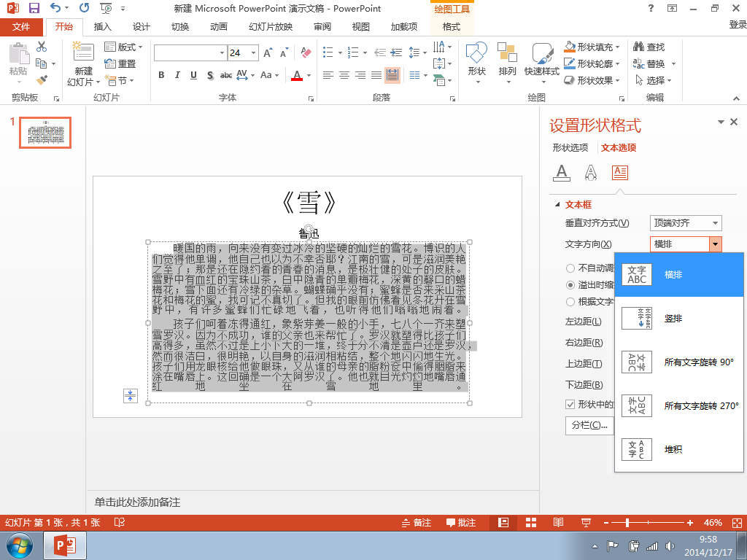Screen dimensions: 747x560
Task: Increase the list indent level
Action: (x=396, y=52)
